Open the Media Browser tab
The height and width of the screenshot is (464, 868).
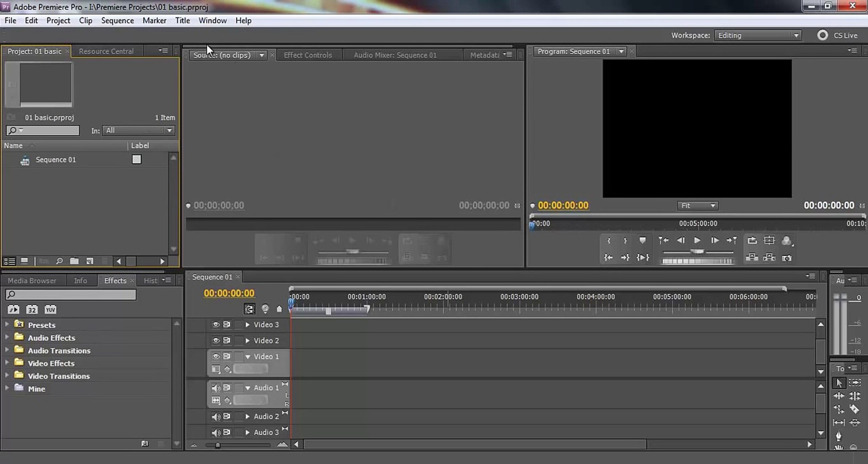coord(32,281)
